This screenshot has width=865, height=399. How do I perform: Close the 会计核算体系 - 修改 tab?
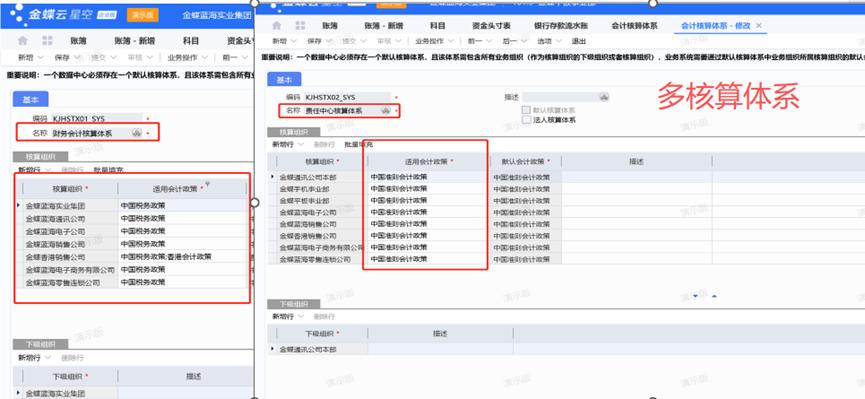759,26
